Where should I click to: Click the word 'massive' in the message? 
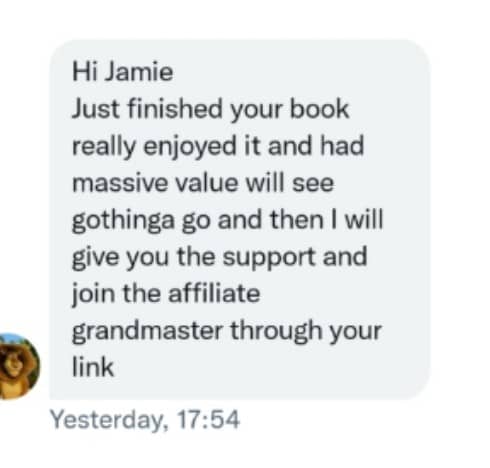coord(120,183)
